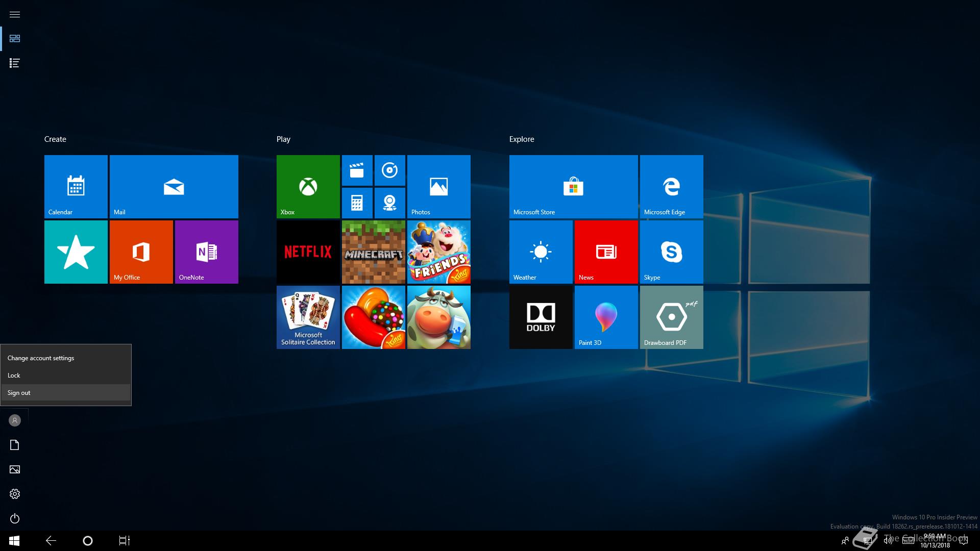Open Microsoft Solitaire Collection tile
980x551 pixels.
308,317
